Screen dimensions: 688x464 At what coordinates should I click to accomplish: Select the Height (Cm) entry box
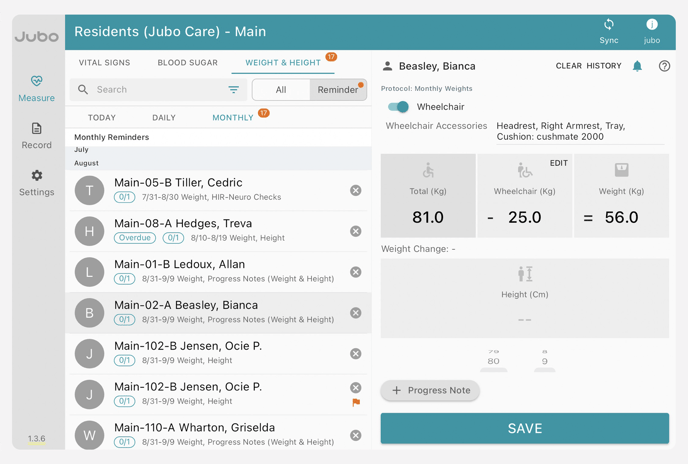525,298
